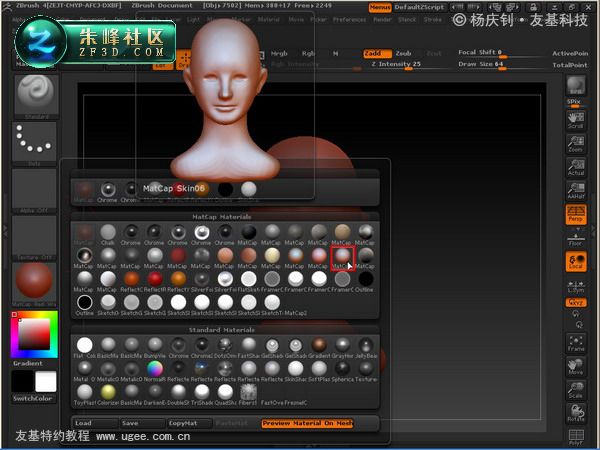Open the Standard brush picker thumbnail
This screenshot has width=600, height=450.
click(x=36, y=97)
